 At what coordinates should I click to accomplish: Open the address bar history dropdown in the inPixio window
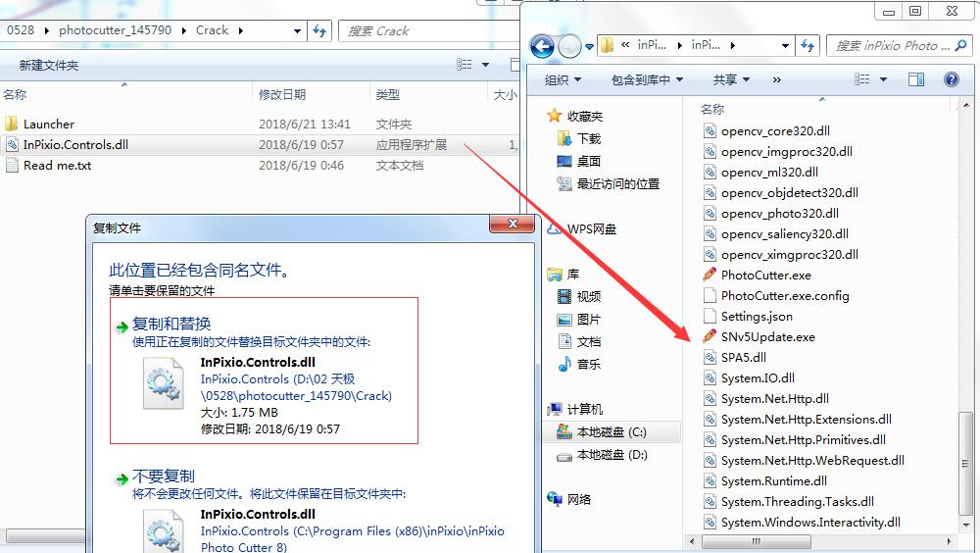click(785, 45)
